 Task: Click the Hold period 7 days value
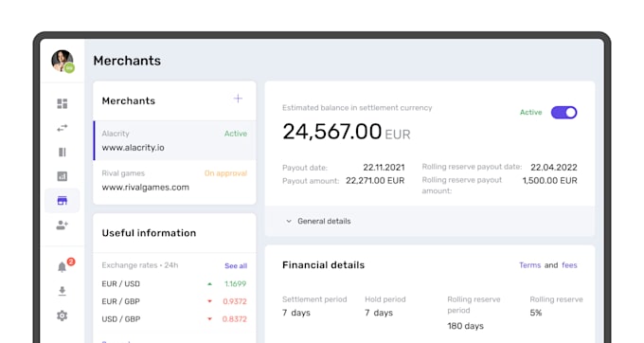click(379, 313)
